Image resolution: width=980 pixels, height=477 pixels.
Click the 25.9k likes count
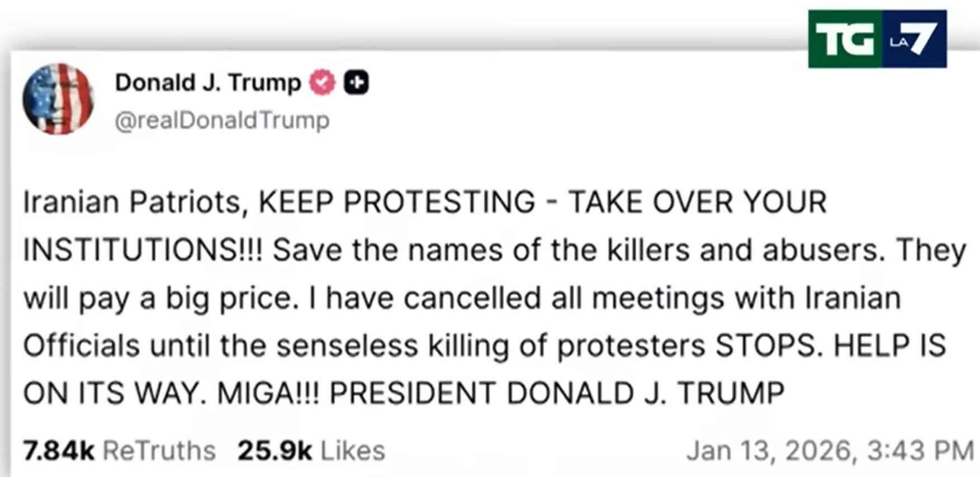tap(274, 451)
